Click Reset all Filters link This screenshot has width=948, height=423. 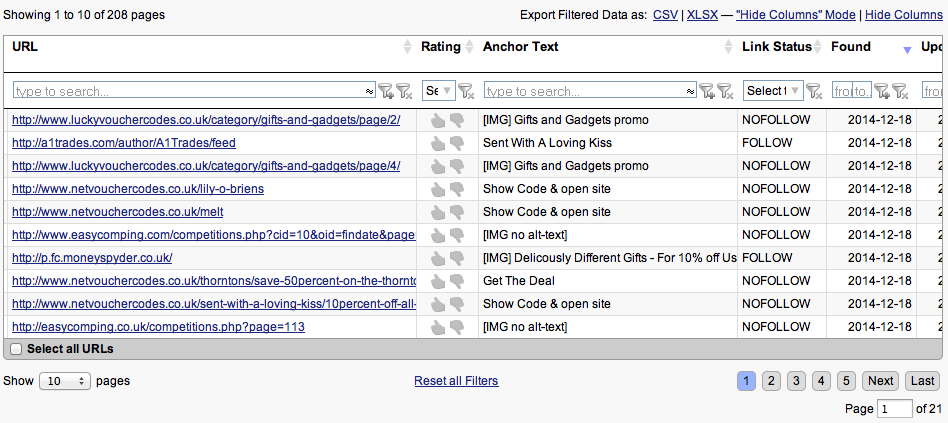tap(456, 381)
